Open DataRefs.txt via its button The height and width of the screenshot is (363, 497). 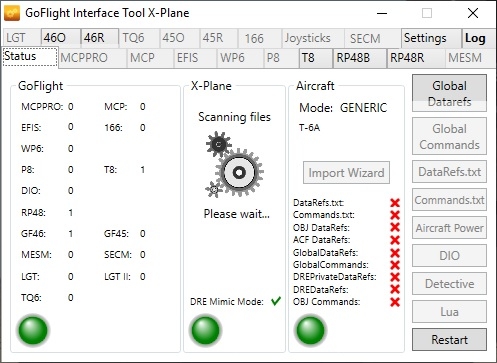[449, 172]
